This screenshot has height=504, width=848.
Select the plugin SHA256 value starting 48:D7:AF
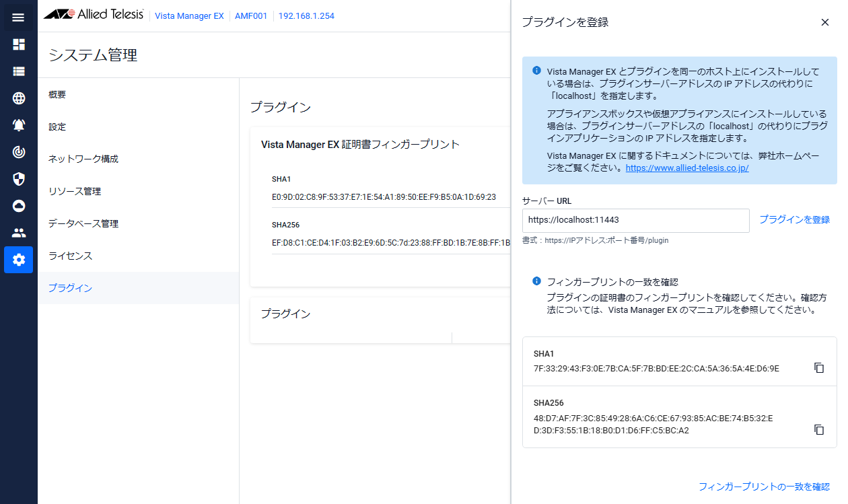click(653, 425)
